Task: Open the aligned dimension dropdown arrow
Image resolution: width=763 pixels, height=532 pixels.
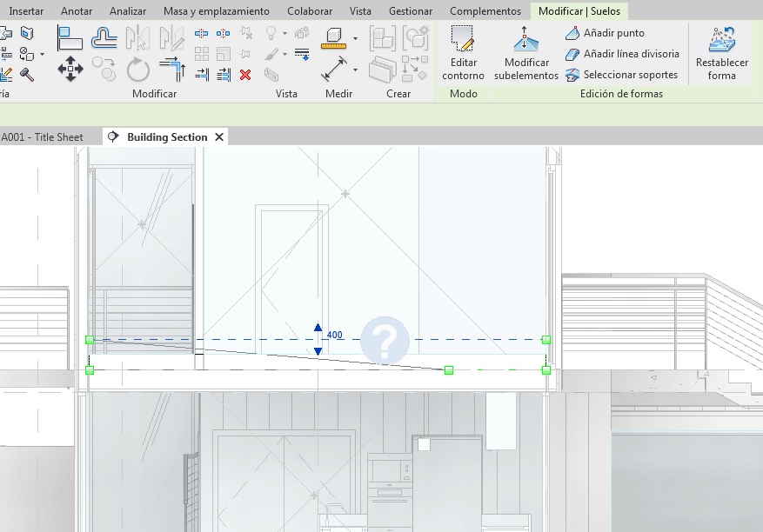Action: point(356,70)
